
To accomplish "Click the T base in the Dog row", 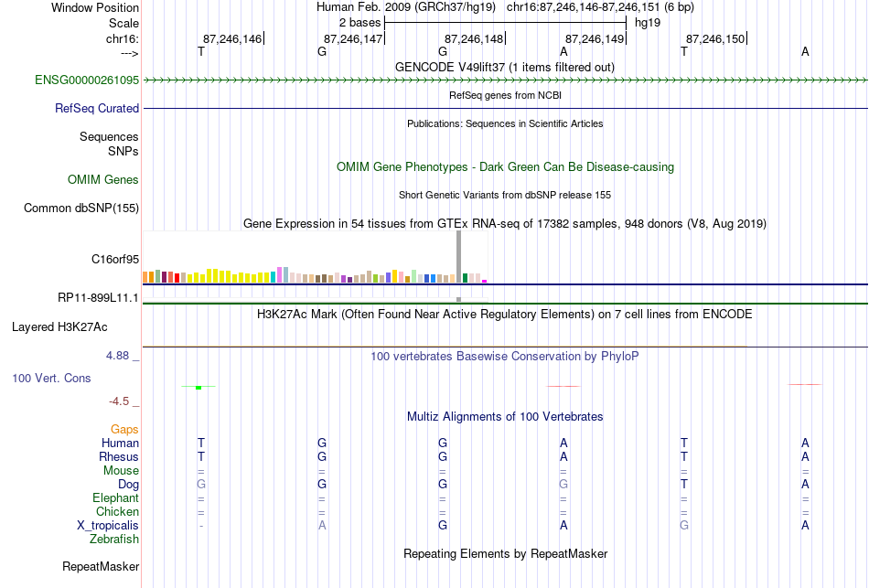I will [684, 485].
